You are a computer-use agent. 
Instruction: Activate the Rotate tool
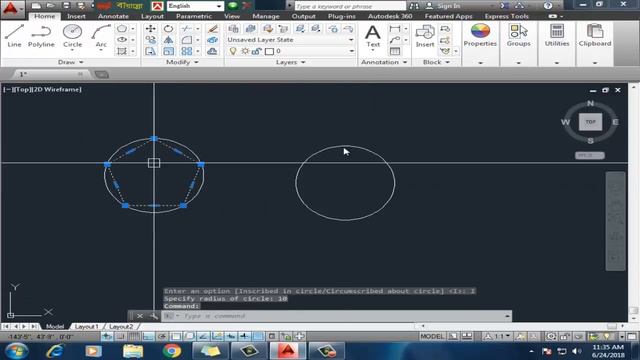pyautogui.click(x=168, y=29)
